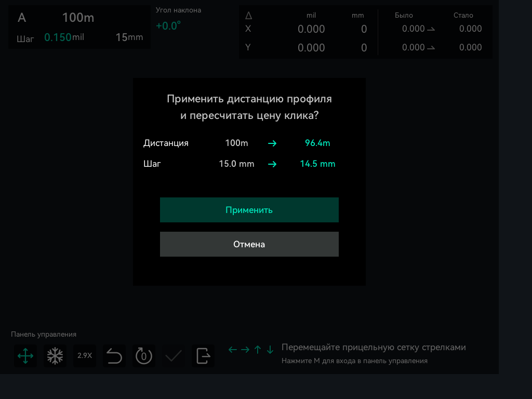Screen dimensions: 532x399
Task: Click the +0.0° tilt angle value
Action: [168, 26]
